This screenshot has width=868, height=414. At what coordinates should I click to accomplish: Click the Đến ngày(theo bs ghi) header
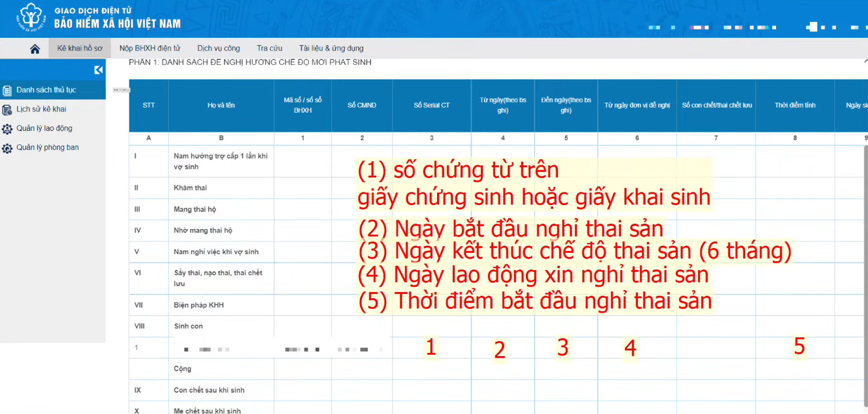click(x=566, y=105)
